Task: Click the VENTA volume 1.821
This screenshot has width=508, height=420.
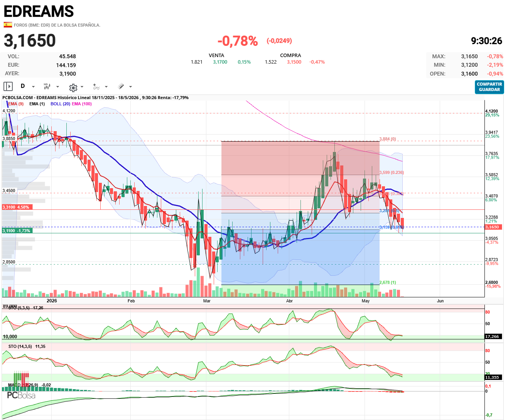Action: point(197,62)
